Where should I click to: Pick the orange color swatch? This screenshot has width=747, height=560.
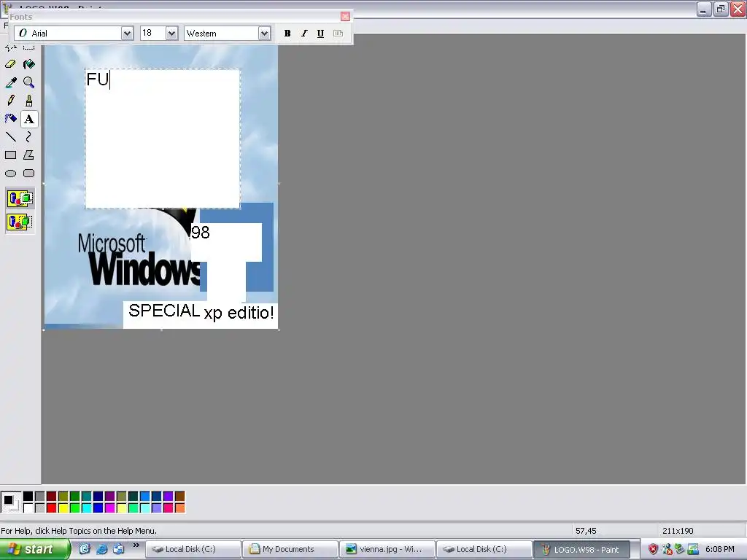[179, 508]
